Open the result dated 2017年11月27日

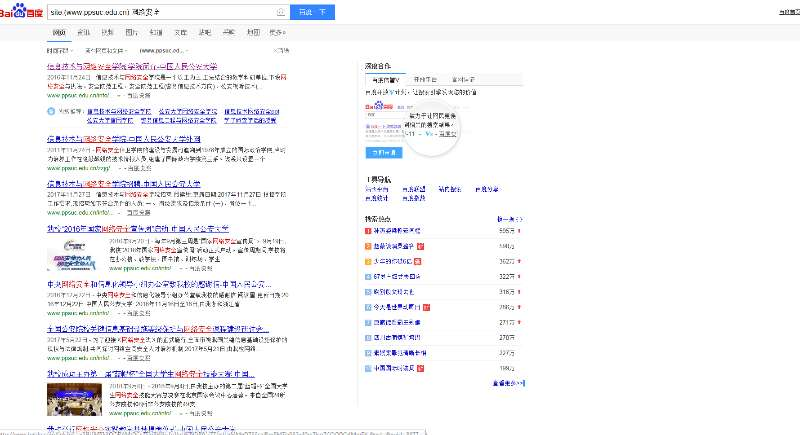point(124,184)
